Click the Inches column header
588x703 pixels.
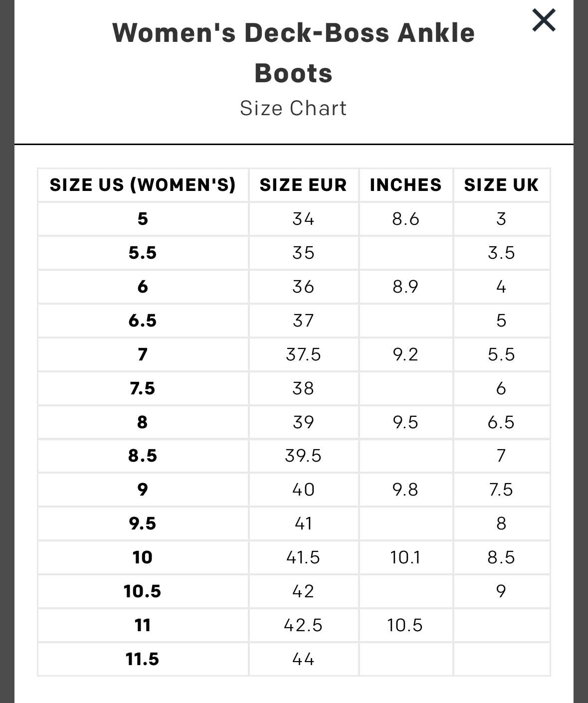click(x=405, y=185)
